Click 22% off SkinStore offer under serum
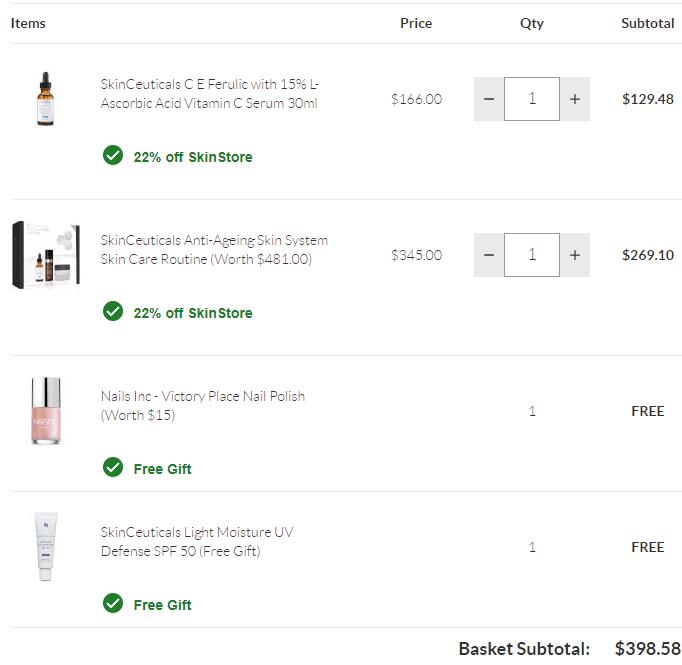Image resolution: width=682 pixels, height=665 pixels. 192,157
